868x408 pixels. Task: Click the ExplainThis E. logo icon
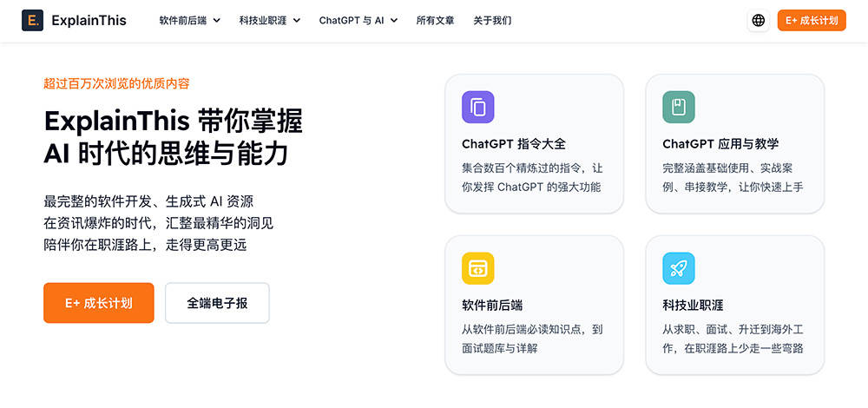click(x=33, y=21)
